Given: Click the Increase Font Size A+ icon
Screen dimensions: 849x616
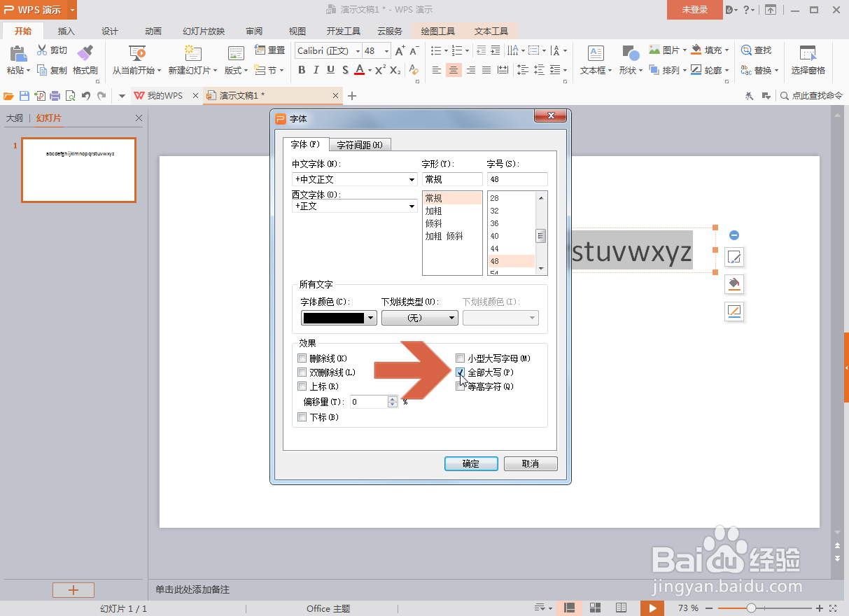Looking at the screenshot, I should (400, 50).
